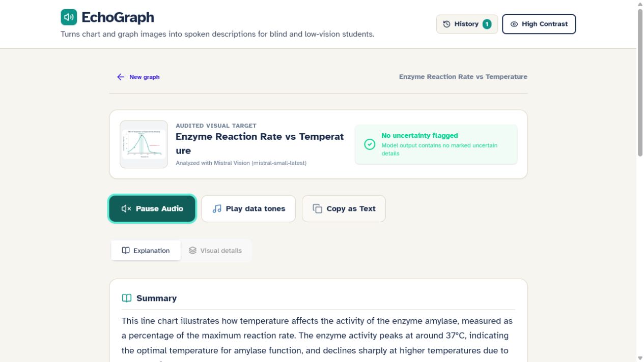This screenshot has height=362, width=644.
Task: Click the green checkmark uncertainty icon
Action: (370, 144)
